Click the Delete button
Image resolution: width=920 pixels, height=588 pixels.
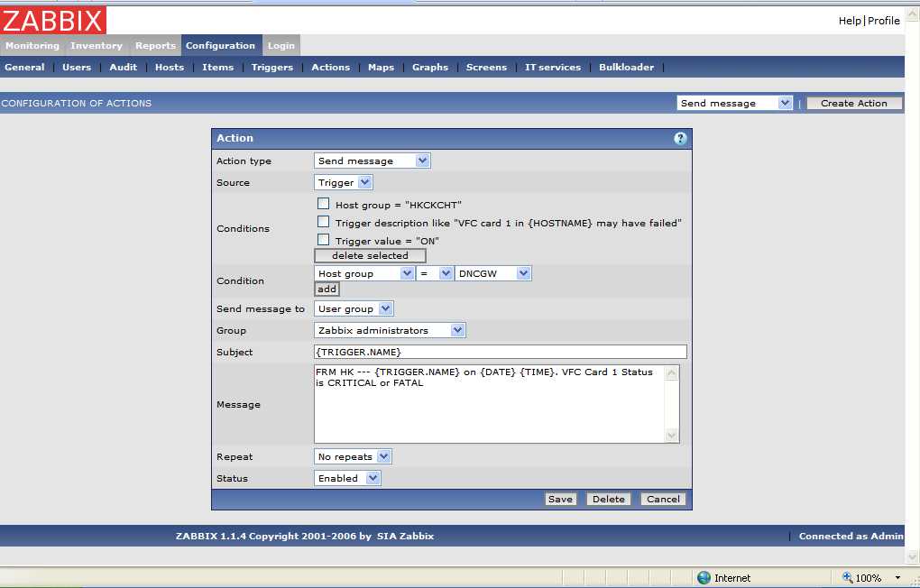(609, 500)
